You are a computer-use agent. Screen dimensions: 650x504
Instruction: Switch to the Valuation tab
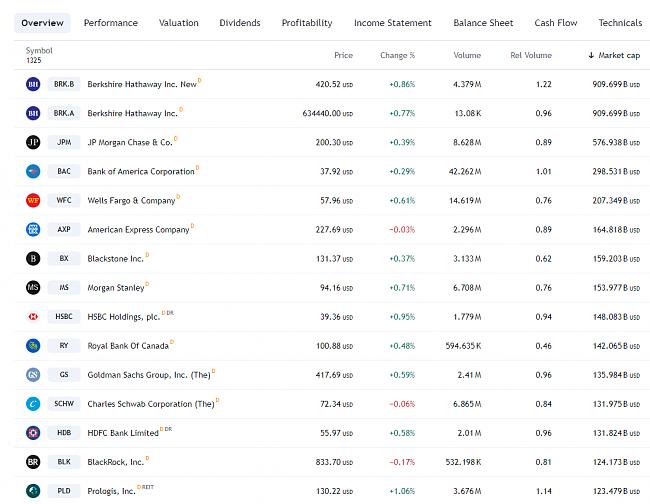(x=179, y=23)
